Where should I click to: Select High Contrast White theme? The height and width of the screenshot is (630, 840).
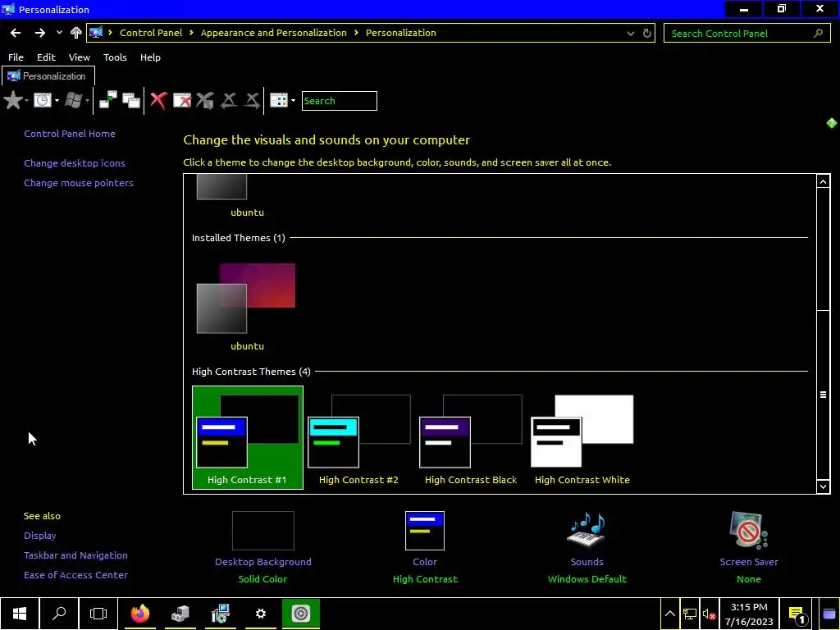click(582, 438)
